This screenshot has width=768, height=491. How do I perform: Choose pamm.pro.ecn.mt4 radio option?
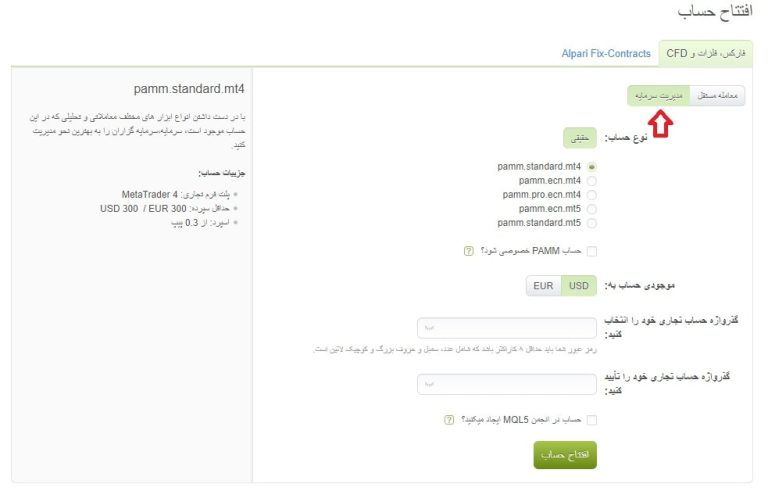tap(592, 195)
